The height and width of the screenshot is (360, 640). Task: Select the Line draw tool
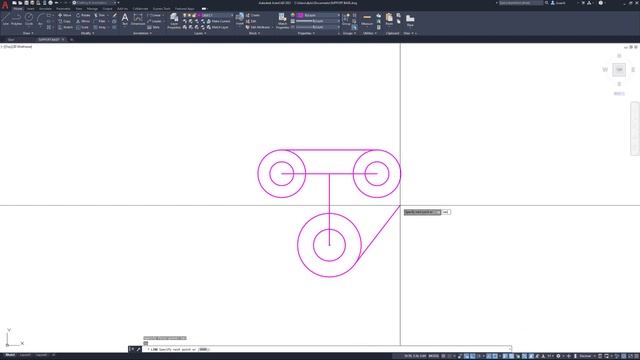pyautogui.click(x=6, y=19)
